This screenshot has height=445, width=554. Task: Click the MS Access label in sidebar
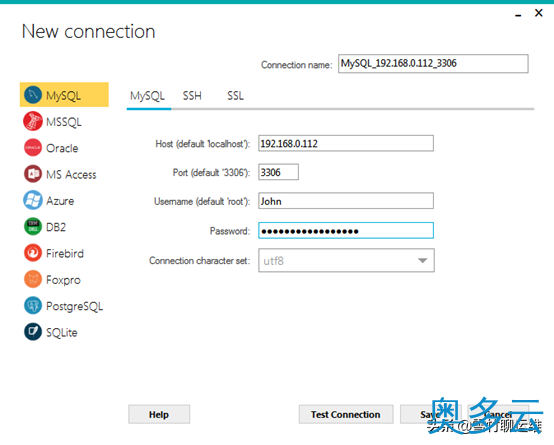pyautogui.click(x=71, y=175)
